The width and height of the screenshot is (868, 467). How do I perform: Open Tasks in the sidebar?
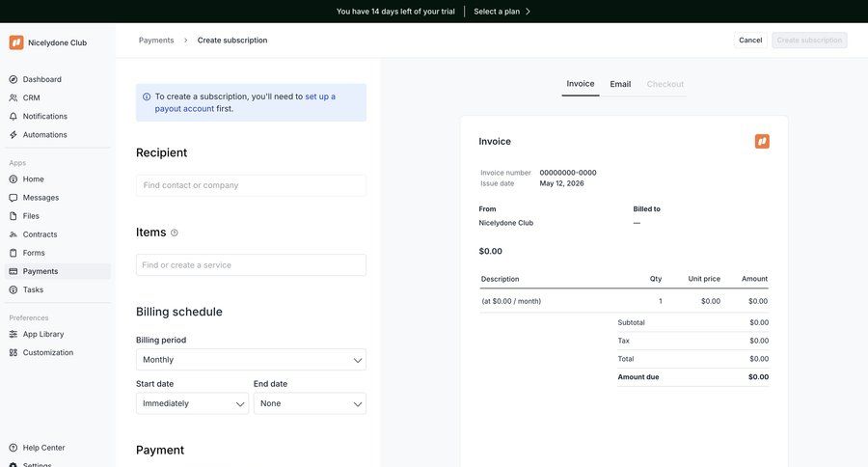[x=58, y=289]
